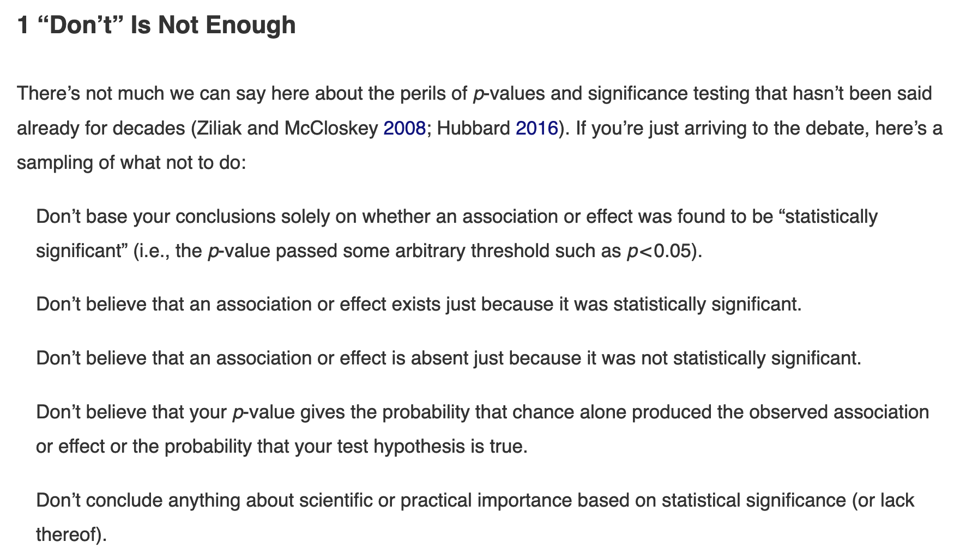Click the italic p in "p-values and significance"
This screenshot has width=966, height=560.
[x=479, y=95]
